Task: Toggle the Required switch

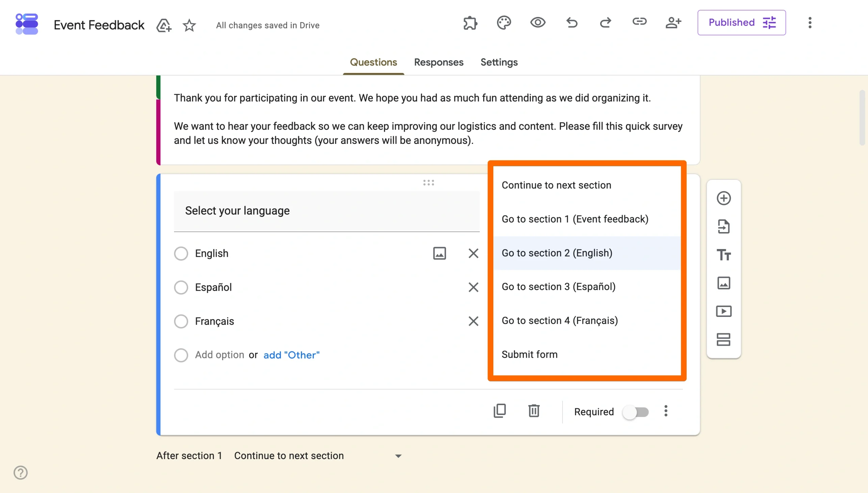Action: coord(636,412)
